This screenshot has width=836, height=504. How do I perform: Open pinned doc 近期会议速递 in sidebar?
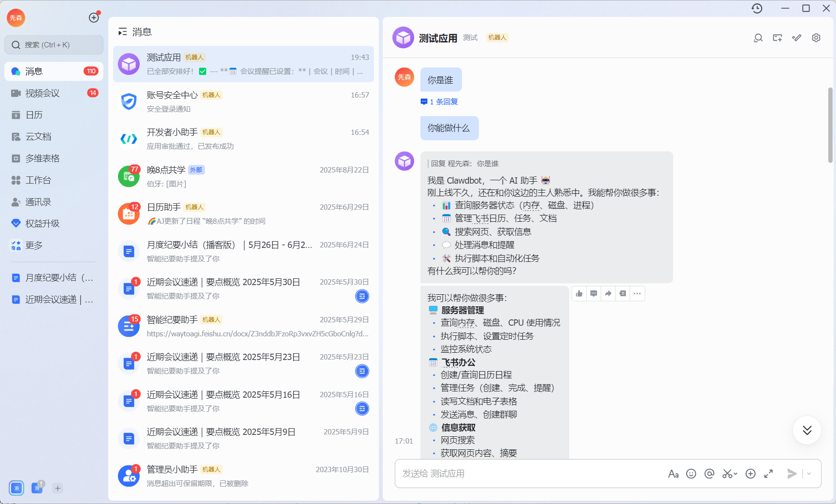[x=54, y=299]
